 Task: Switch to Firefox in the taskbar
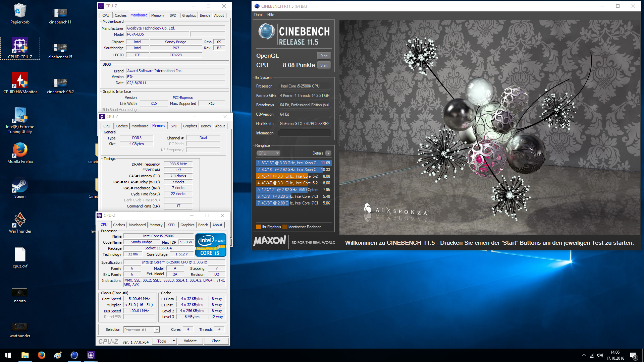(41, 355)
